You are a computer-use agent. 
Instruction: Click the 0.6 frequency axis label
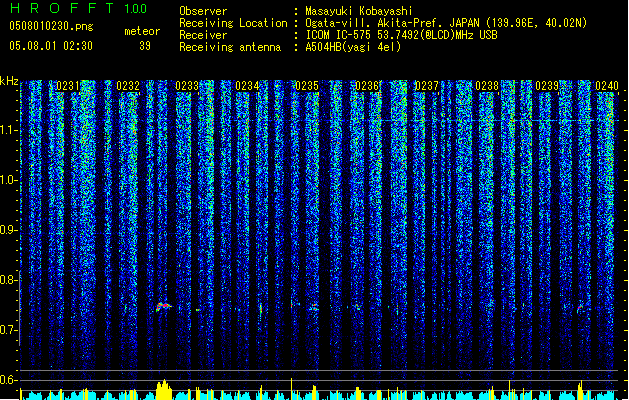(9, 380)
